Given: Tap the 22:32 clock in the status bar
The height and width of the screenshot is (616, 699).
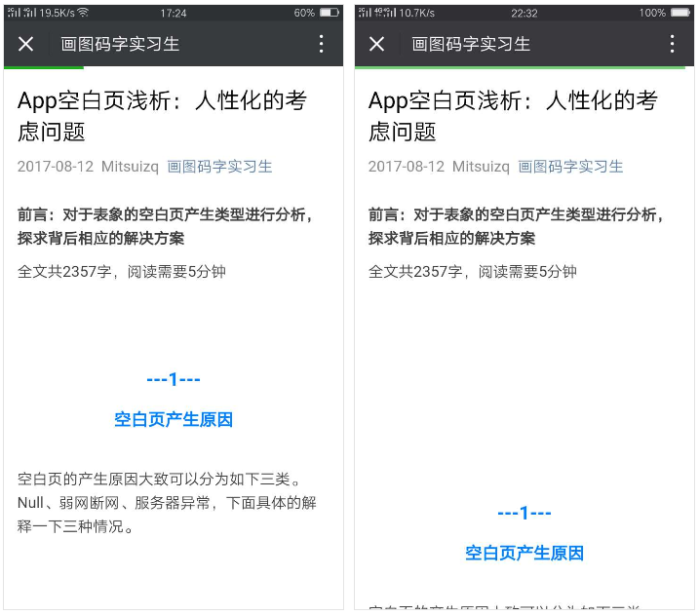Looking at the screenshot, I should (x=524, y=13).
